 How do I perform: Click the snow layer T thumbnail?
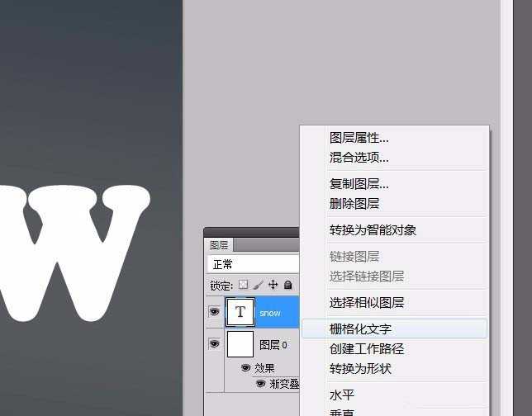click(240, 311)
